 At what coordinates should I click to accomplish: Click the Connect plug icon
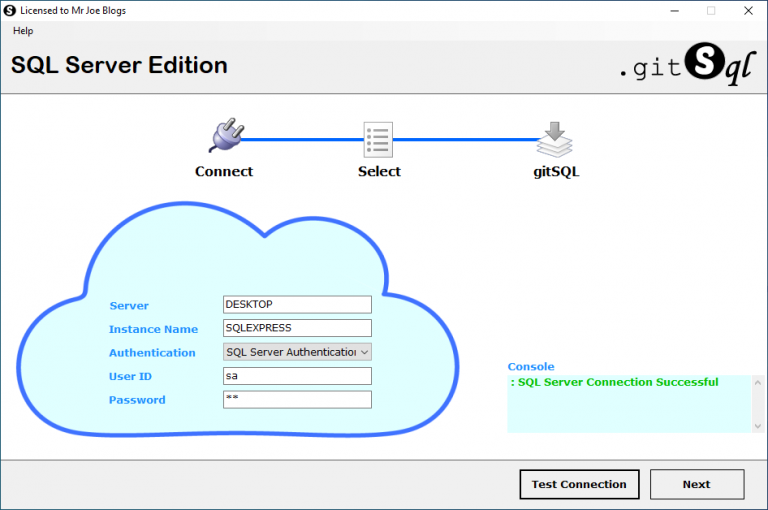tap(226, 135)
